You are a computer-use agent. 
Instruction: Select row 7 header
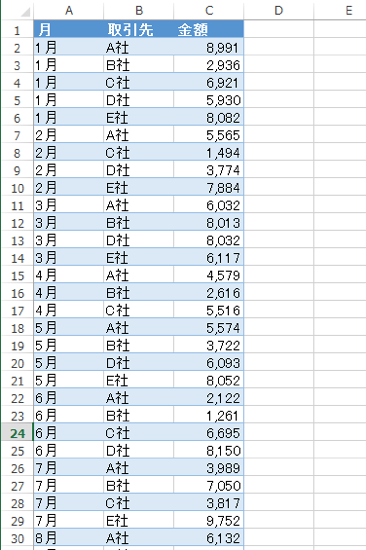(x=17, y=135)
